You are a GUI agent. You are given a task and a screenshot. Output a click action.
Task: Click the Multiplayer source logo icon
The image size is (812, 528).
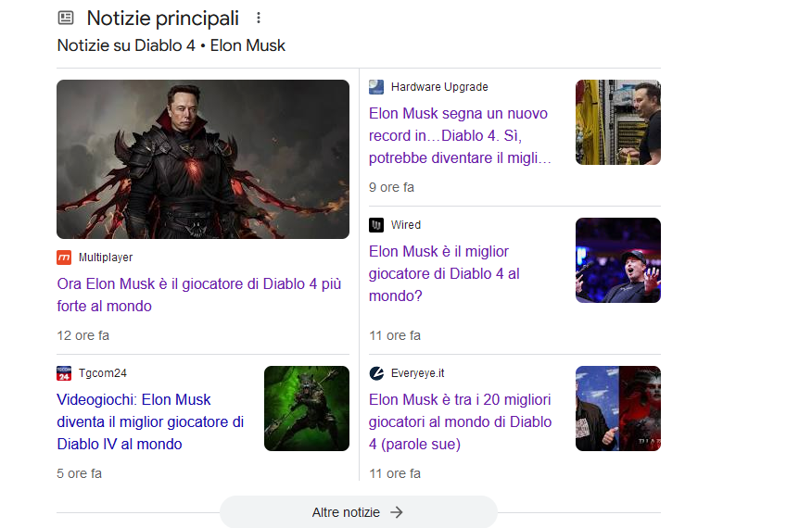[64, 258]
